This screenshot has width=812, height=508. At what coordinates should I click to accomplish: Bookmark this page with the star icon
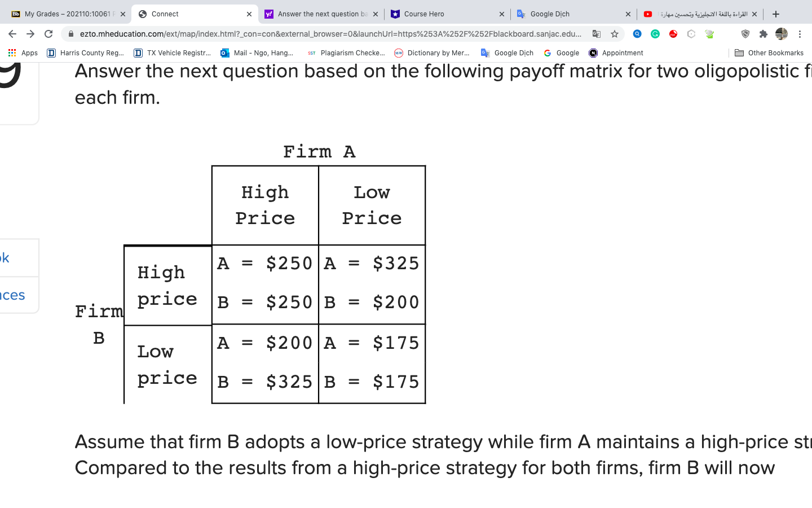coord(613,34)
